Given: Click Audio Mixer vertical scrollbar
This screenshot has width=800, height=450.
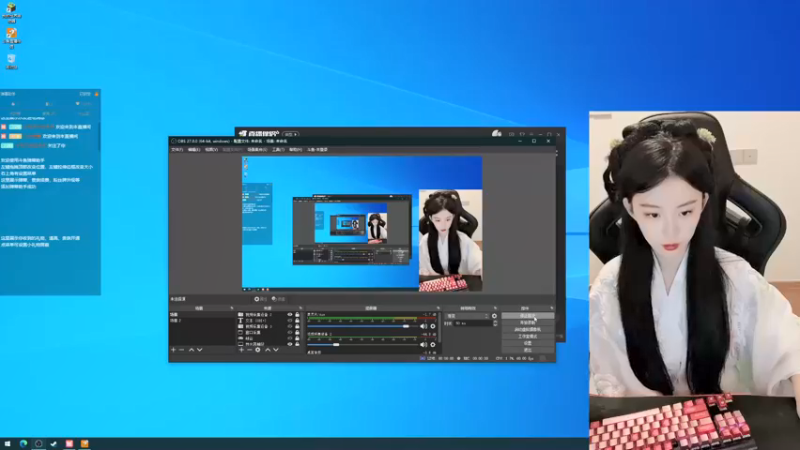Looking at the screenshot, I should [x=439, y=327].
